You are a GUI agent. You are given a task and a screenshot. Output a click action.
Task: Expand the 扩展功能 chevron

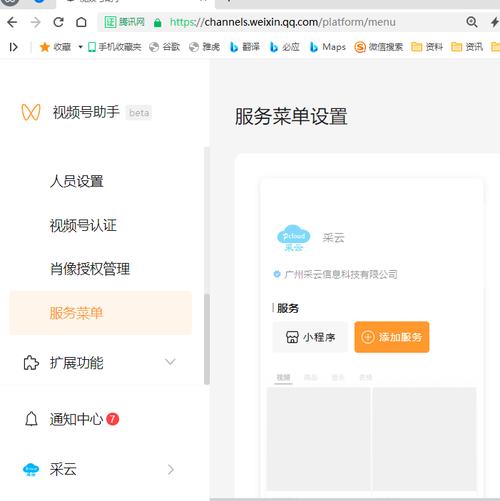point(170,362)
